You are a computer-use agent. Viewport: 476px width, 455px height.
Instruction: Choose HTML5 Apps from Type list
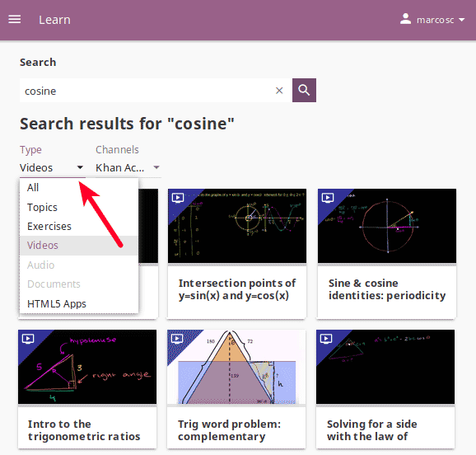pyautogui.click(x=79, y=303)
